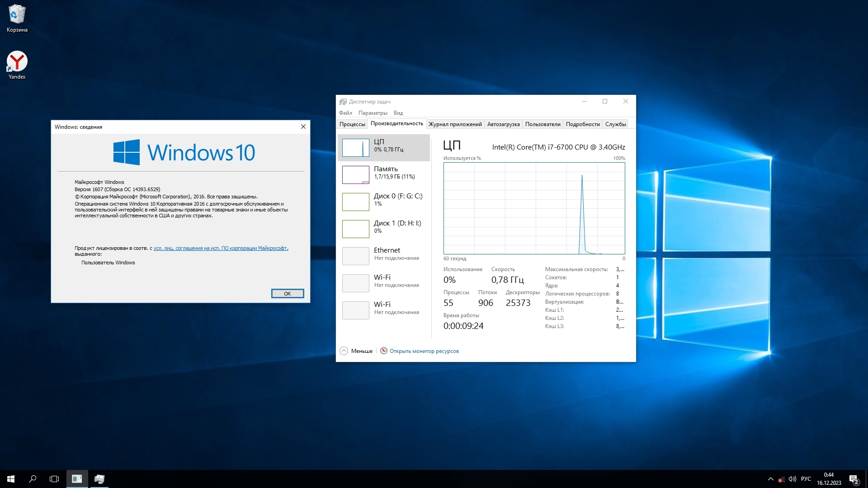Open the Параметры menu
This screenshot has height=488, width=868.
coord(373,113)
